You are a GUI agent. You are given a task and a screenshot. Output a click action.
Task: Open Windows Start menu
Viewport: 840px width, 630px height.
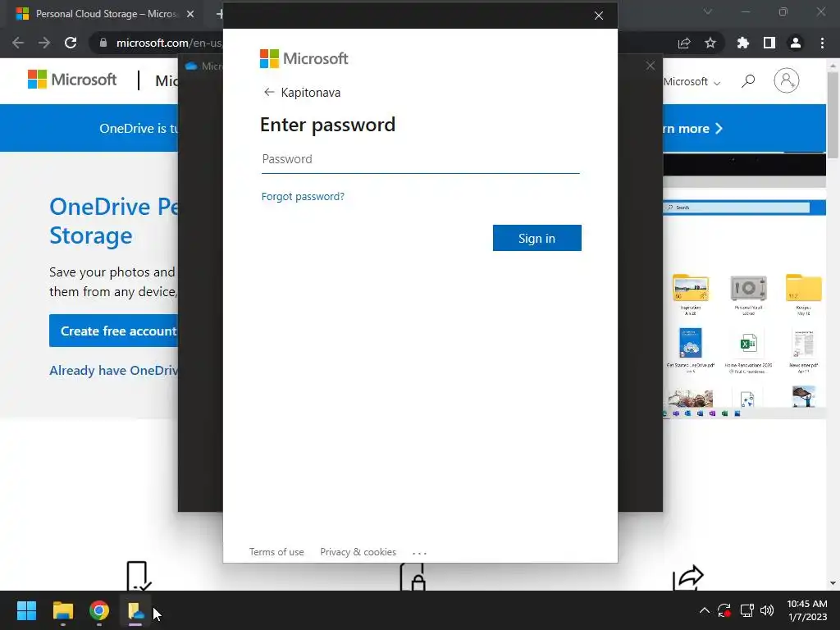(26, 610)
